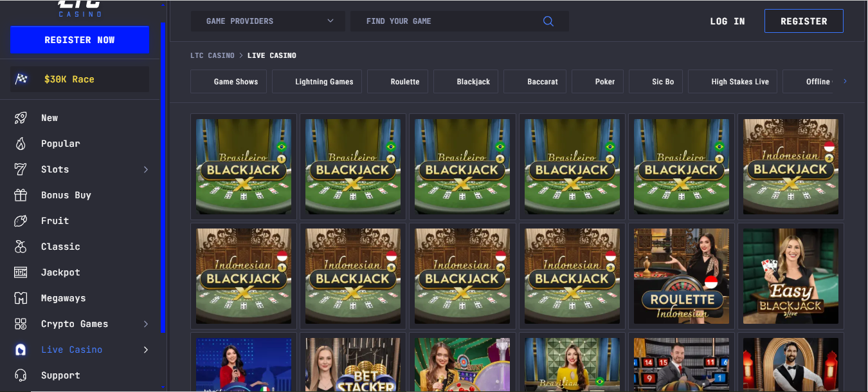Screen dimensions: 868x392
Task: Open Bonus Buy gift box icon
Action: (21, 195)
